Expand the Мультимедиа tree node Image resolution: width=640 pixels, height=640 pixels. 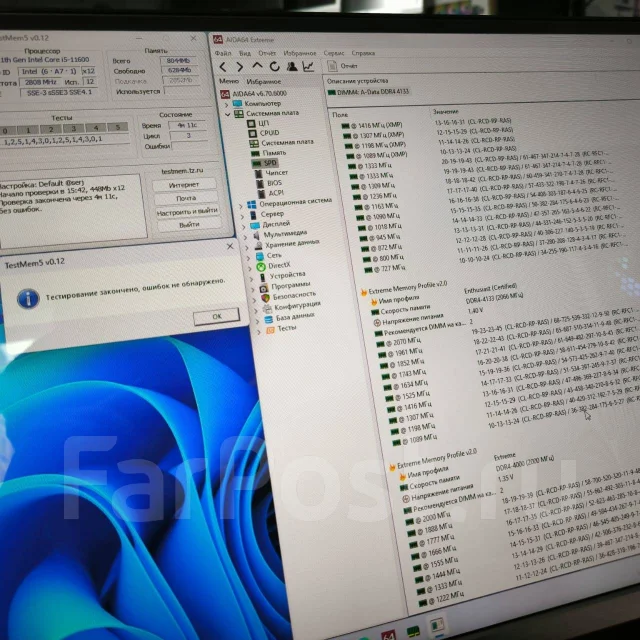point(245,237)
